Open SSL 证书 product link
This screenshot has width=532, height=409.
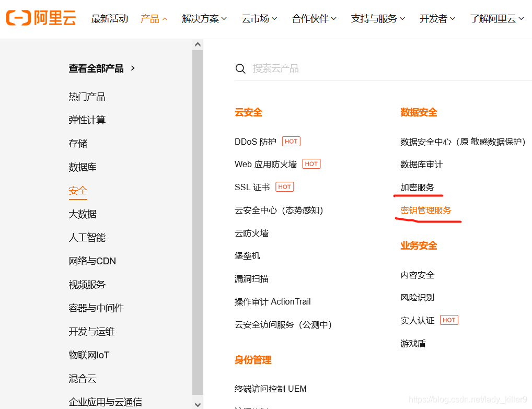pyautogui.click(x=252, y=187)
